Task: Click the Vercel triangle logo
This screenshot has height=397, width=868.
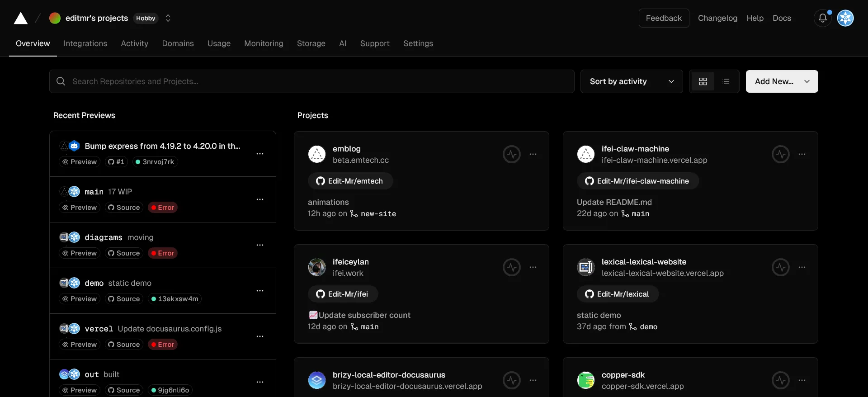Action: point(21,18)
